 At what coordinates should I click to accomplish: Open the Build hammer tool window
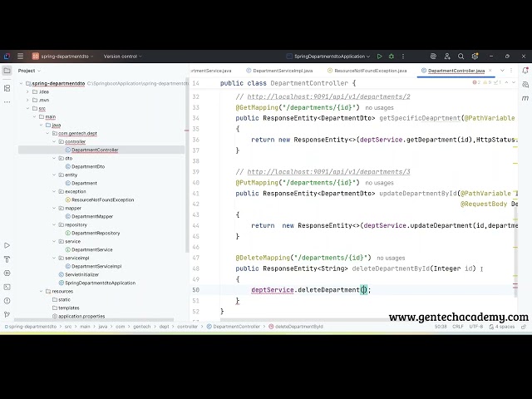click(7, 259)
